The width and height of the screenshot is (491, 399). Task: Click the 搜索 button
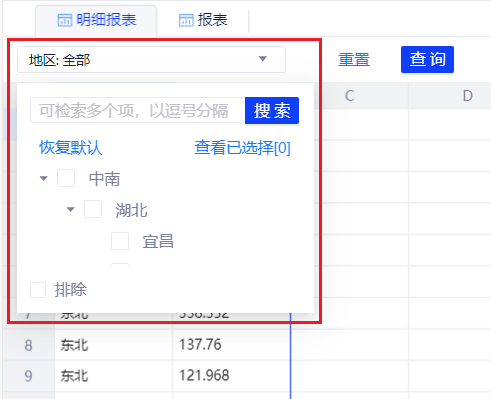coord(272,110)
